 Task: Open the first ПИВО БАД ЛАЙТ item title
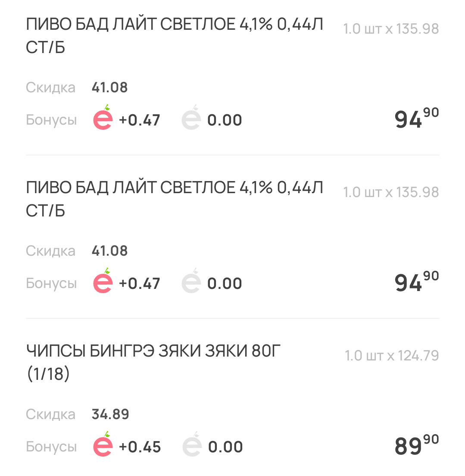[x=175, y=36]
